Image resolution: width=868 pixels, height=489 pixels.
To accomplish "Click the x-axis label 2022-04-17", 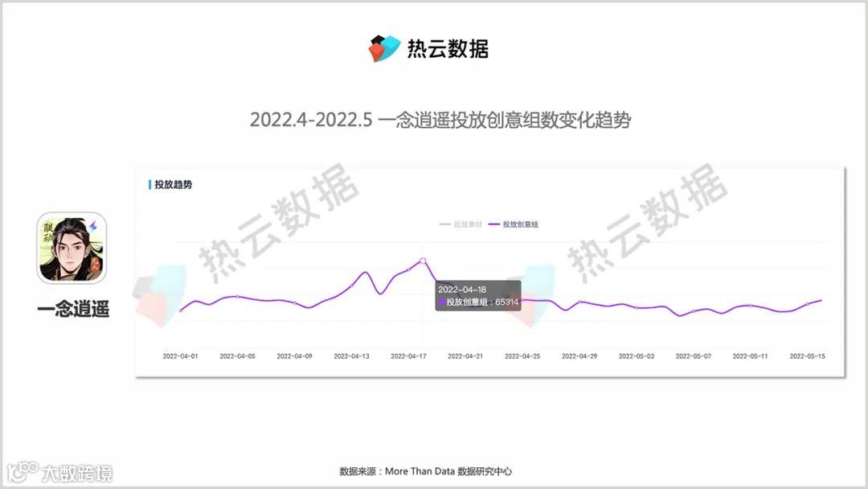I will click(408, 356).
